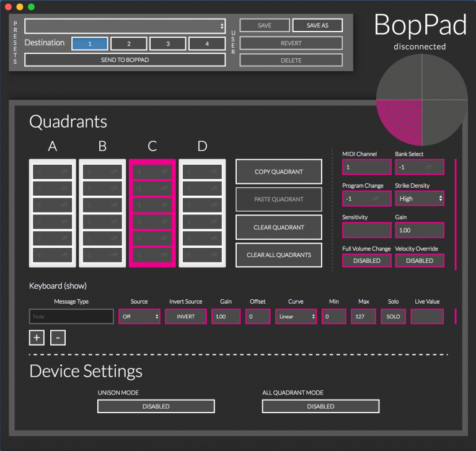Image resolution: width=476 pixels, height=451 pixels.
Task: Click the Bank Select field
Action: pos(420,167)
